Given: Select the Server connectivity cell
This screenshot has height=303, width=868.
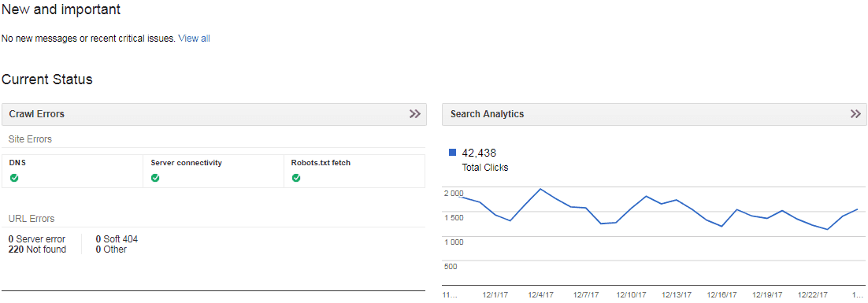Looking at the screenshot, I should click(213, 172).
